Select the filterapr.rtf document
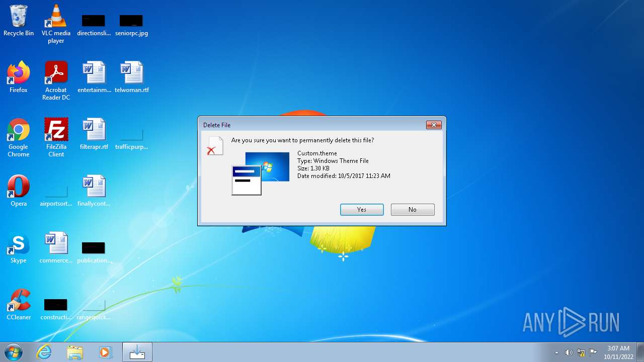Image resolution: width=644 pixels, height=362 pixels. (94, 134)
